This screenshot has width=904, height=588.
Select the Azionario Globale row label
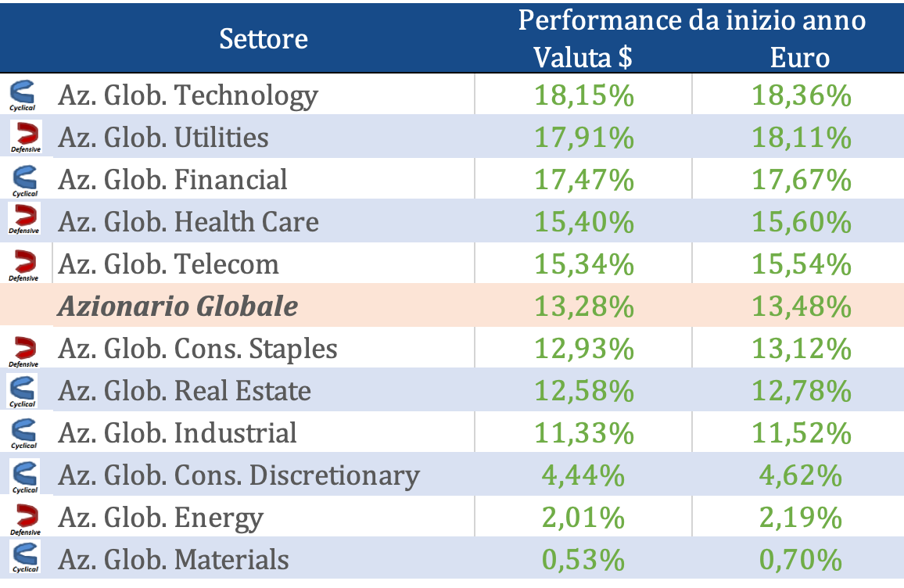[178, 306]
